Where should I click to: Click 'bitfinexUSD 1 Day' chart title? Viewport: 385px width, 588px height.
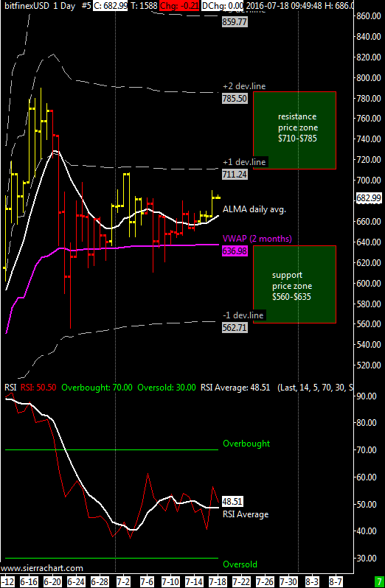pyautogui.click(x=39, y=6)
